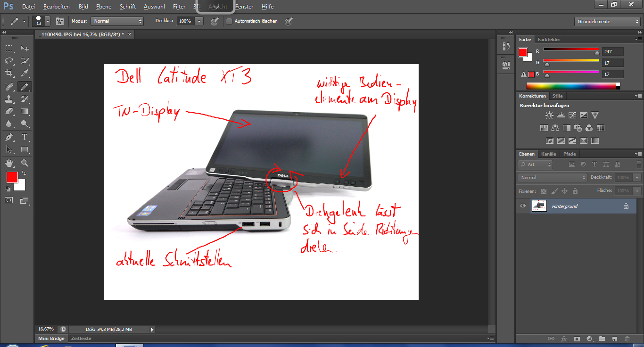Screen dimensions: 644x347
Task: Toggle pixel layer filter in Ebenen panel
Action: (572, 165)
